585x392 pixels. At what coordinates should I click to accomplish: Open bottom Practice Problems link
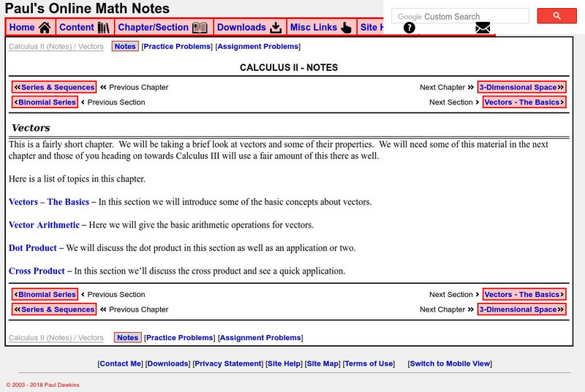pos(180,338)
